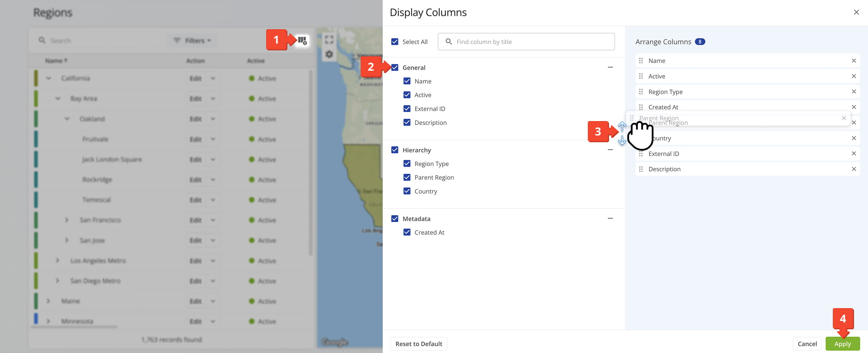Open the Filters dropdown

[x=192, y=41]
